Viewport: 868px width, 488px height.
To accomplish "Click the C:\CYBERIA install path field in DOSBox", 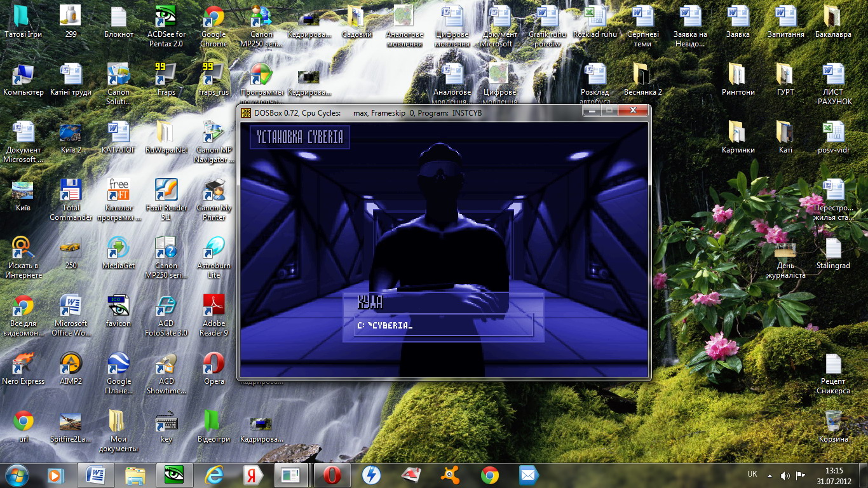I will coord(444,325).
